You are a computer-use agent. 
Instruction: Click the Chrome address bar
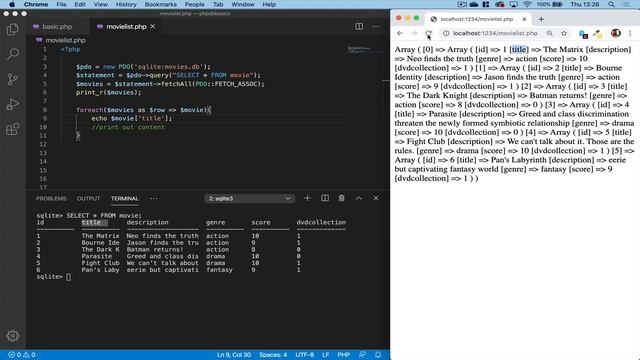(x=495, y=33)
